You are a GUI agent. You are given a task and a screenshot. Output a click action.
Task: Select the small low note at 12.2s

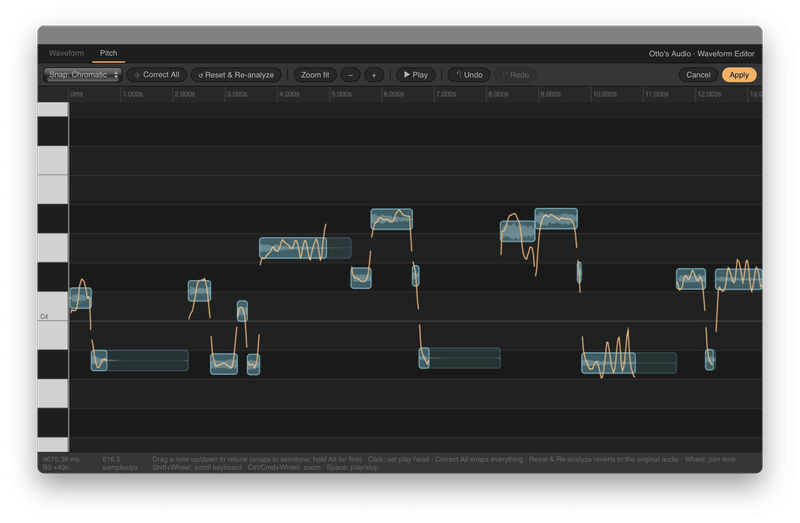tap(710, 360)
